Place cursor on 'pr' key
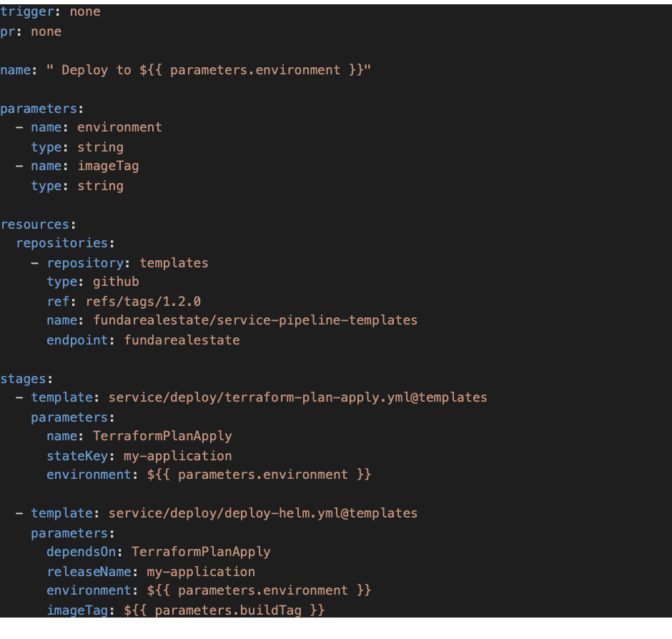The width and height of the screenshot is (672, 639). (x=8, y=32)
